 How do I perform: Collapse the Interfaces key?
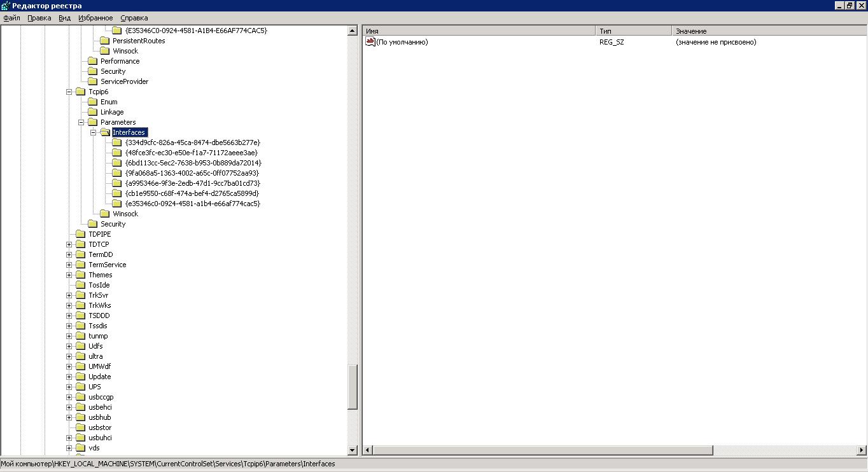(x=94, y=132)
